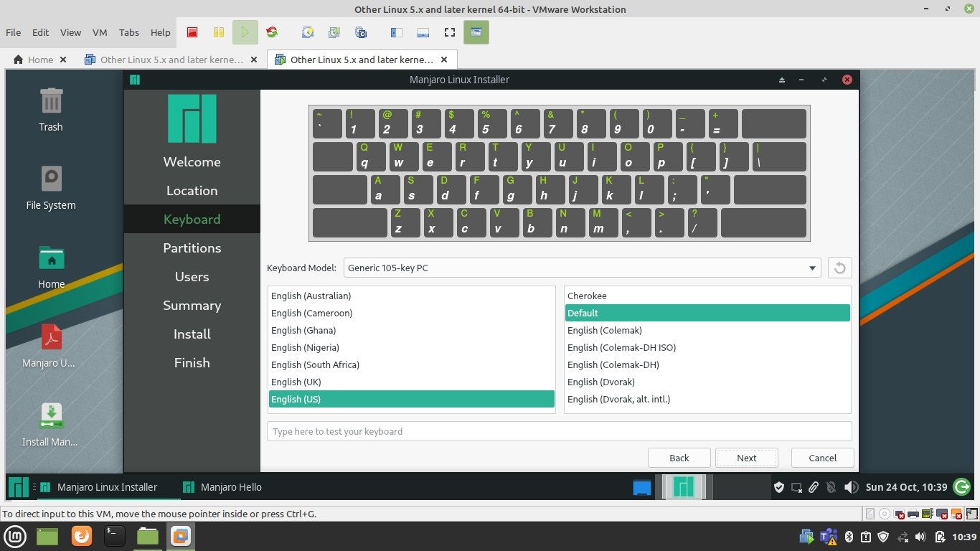Enter full screen mode icon
Screen dimensions: 980x551
click(x=450, y=32)
